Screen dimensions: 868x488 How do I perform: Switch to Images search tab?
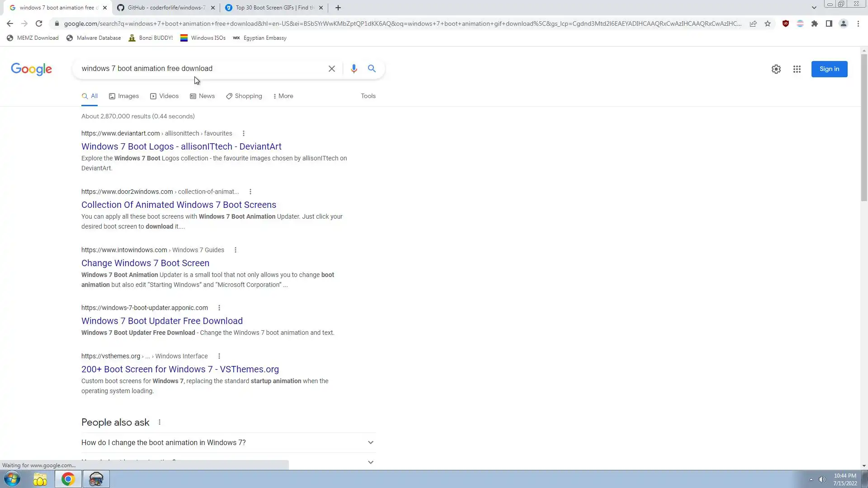pyautogui.click(x=124, y=96)
